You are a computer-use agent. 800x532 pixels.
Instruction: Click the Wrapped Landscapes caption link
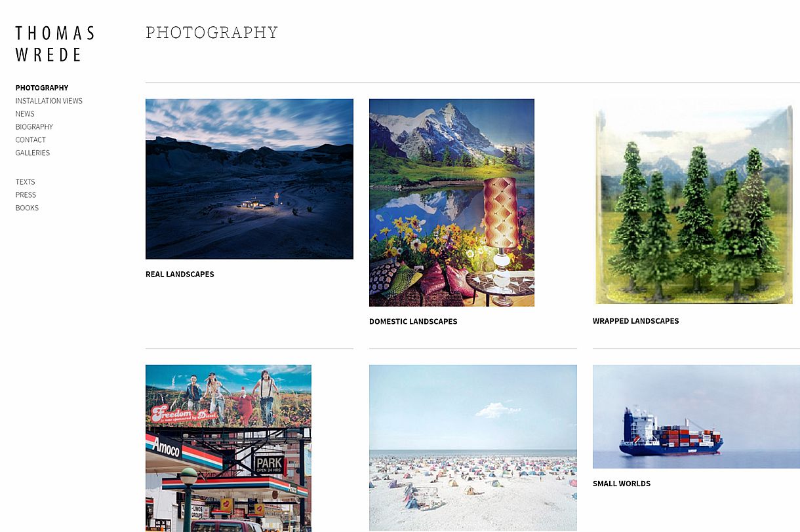[636, 321]
